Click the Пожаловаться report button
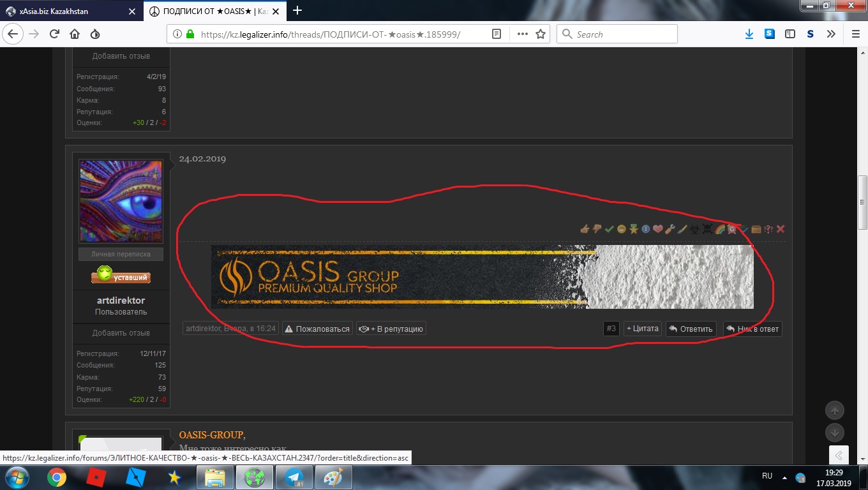Viewport: 868px width, 490px height. pos(317,329)
